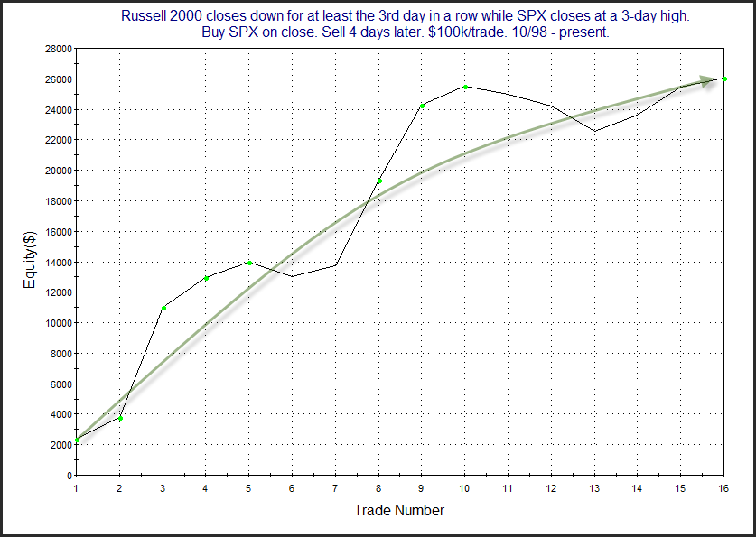Select x-axis trade number label 11
This screenshot has width=756, height=537.
(508, 488)
